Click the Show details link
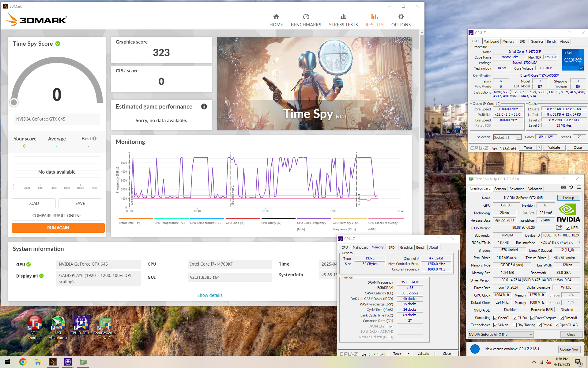 [x=210, y=295]
